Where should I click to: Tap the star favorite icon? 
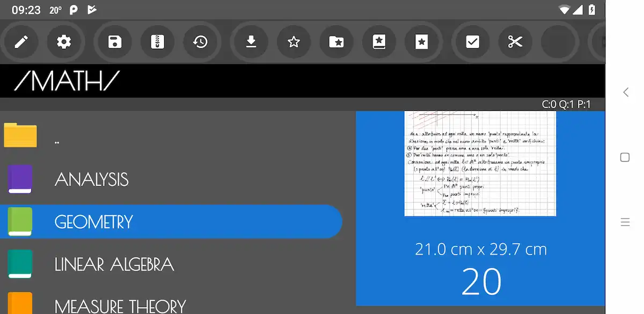pos(294,41)
